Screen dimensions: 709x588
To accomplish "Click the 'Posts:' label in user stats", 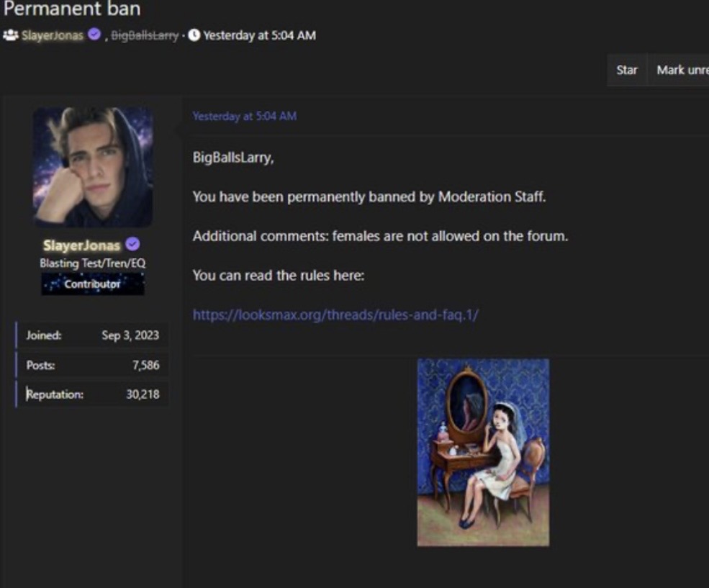I will tap(40, 365).
